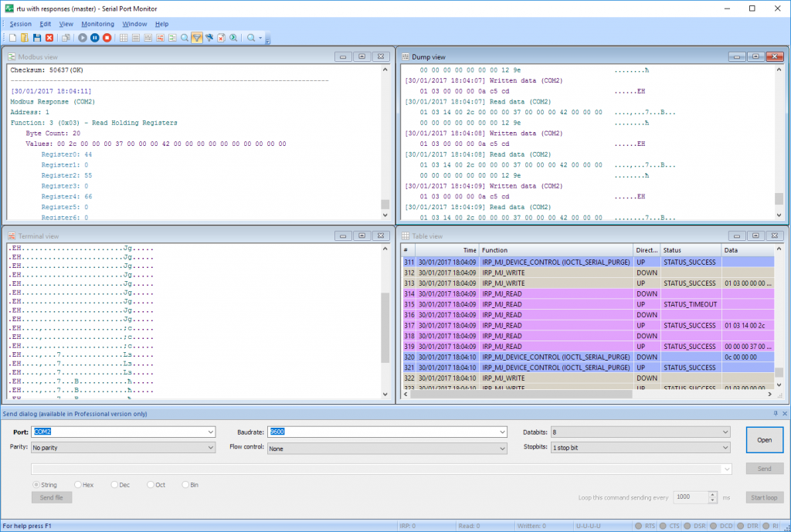This screenshot has height=532, width=791.
Task: Start monitoring with the green play icon
Action: click(82, 37)
